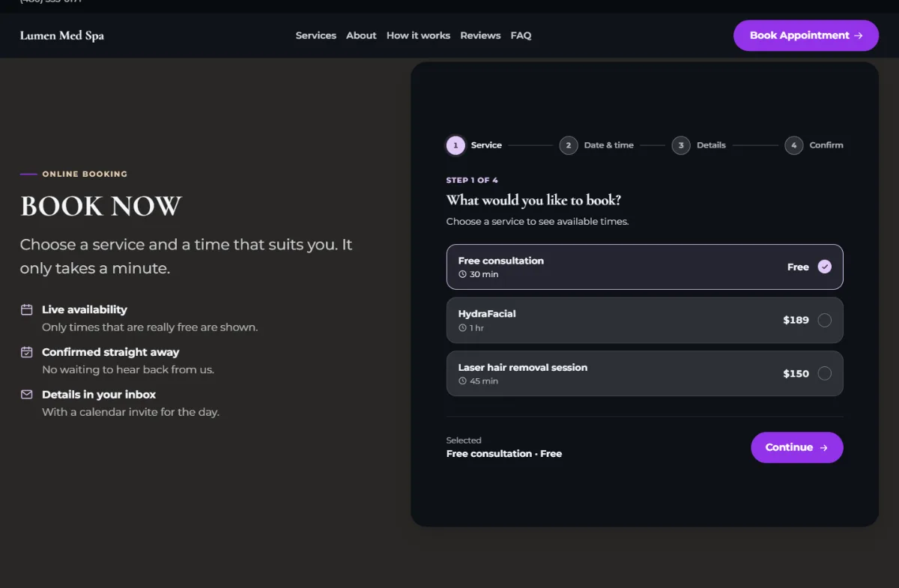The image size is (899, 588).
Task: Open the FAQ nav link
Action: click(x=521, y=35)
